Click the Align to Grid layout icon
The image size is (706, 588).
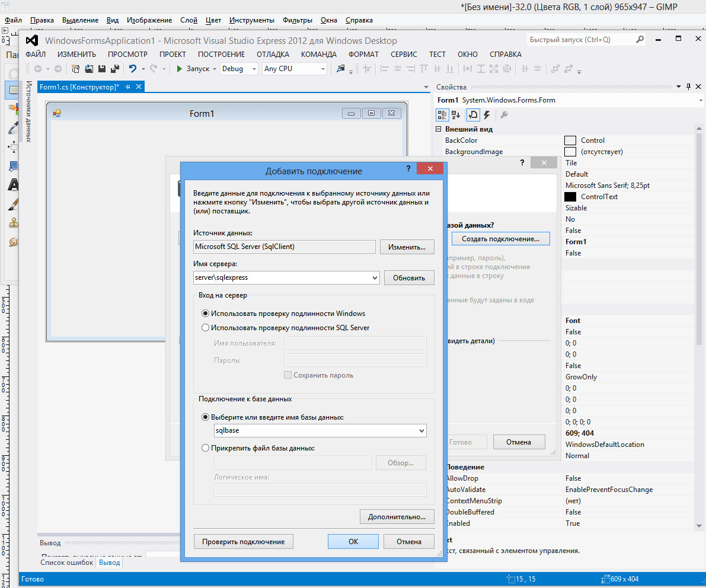(x=367, y=69)
